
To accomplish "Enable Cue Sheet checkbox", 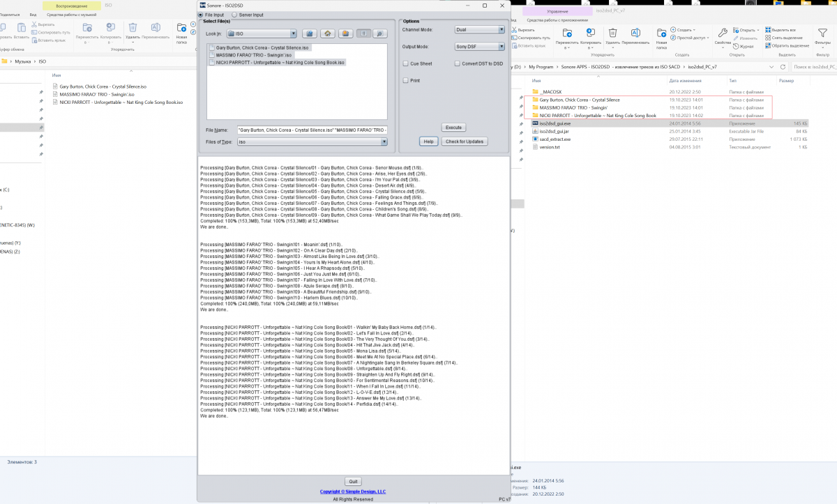I will pyautogui.click(x=405, y=63).
